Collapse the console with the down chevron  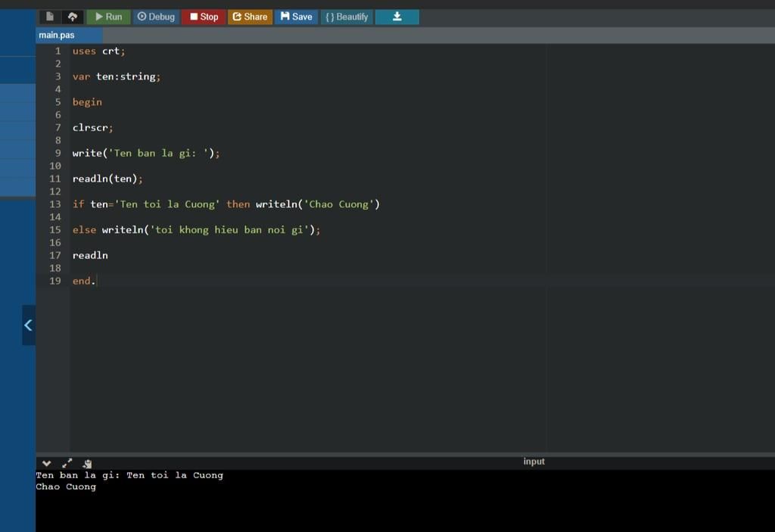pos(46,463)
